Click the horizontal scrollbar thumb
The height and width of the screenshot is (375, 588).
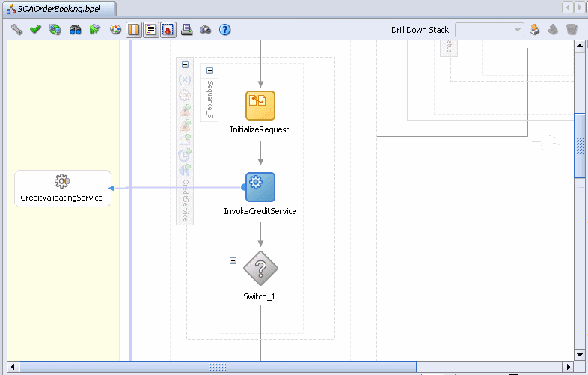click(x=218, y=367)
